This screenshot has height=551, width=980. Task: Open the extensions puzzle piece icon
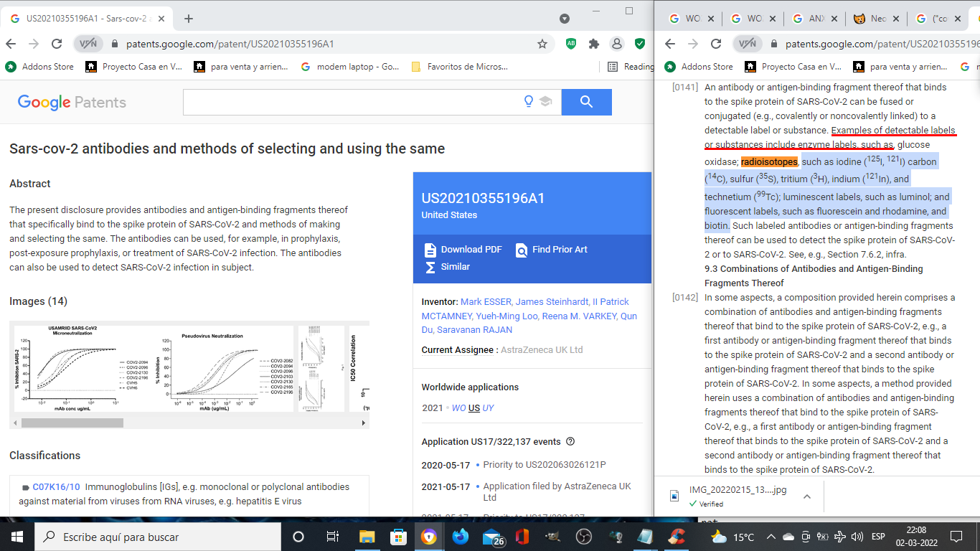(x=593, y=44)
